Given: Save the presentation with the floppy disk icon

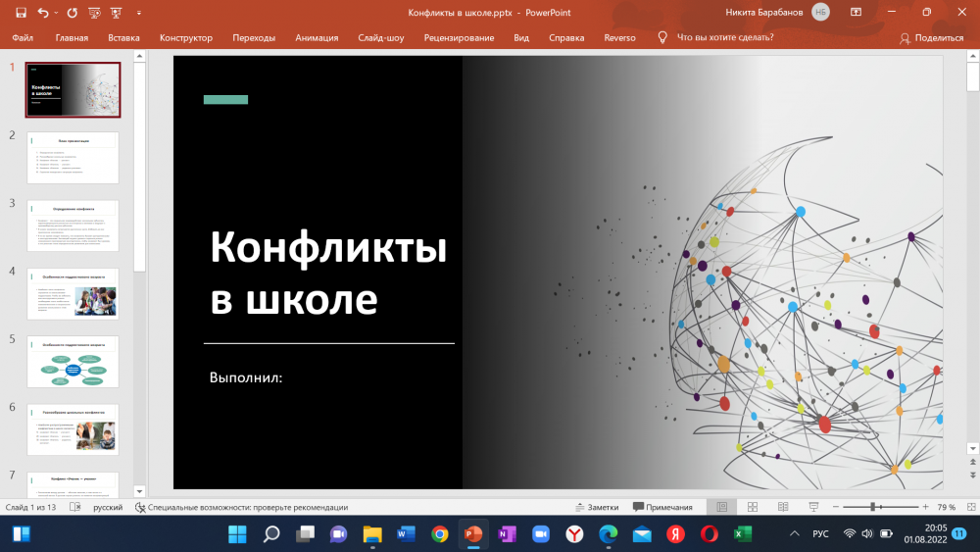Looking at the screenshot, I should [x=22, y=13].
